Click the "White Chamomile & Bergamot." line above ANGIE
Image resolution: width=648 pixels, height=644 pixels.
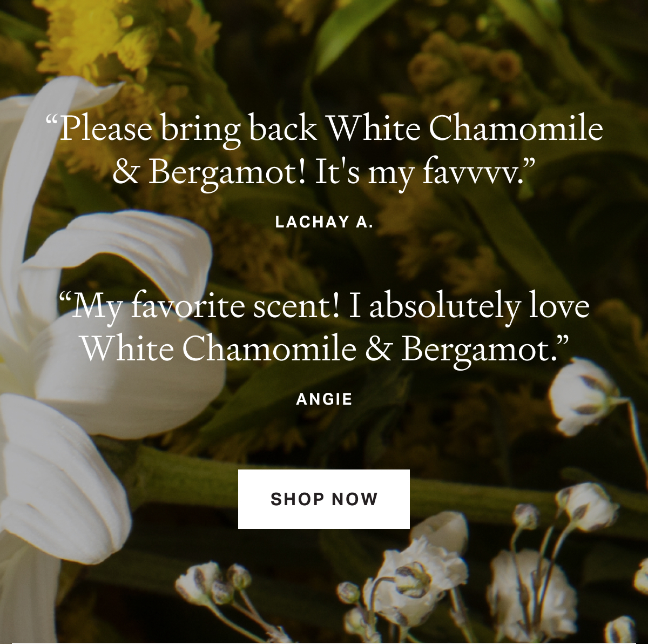click(325, 350)
